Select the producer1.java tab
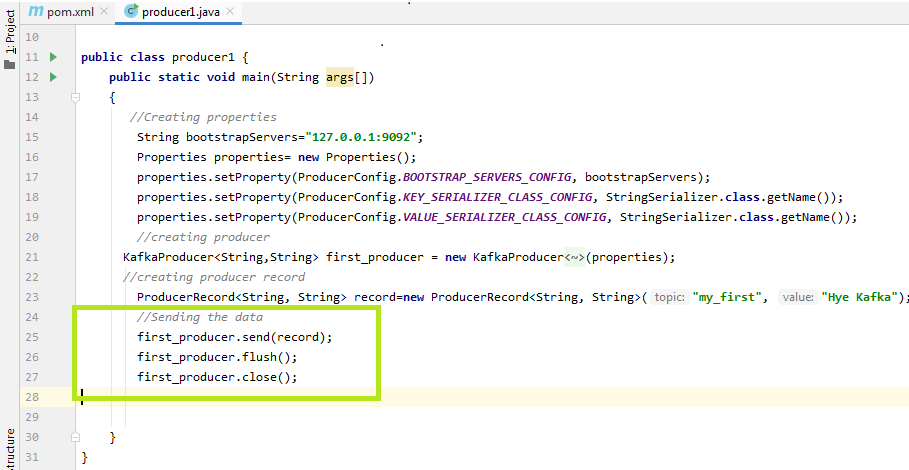This screenshot has width=909, height=470. [179, 12]
